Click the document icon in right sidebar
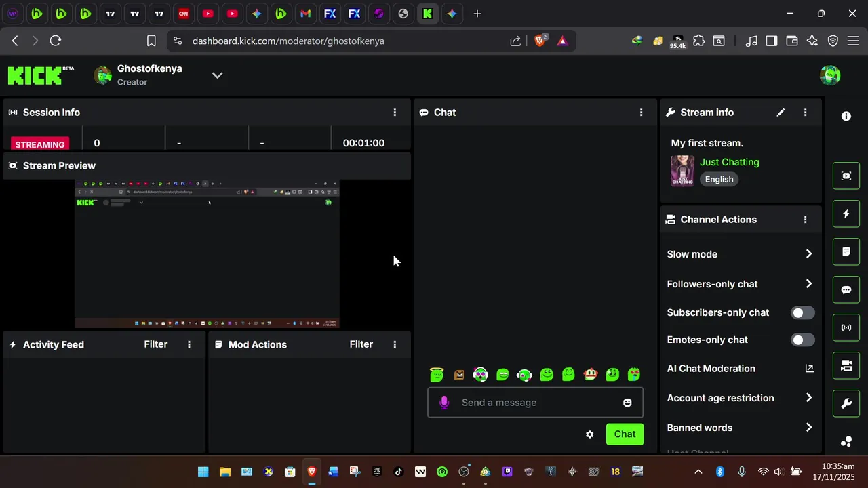 pyautogui.click(x=846, y=251)
